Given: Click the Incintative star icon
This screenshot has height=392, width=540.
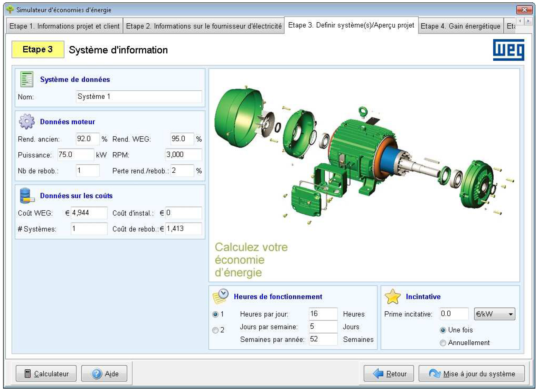Looking at the screenshot, I should click(392, 297).
